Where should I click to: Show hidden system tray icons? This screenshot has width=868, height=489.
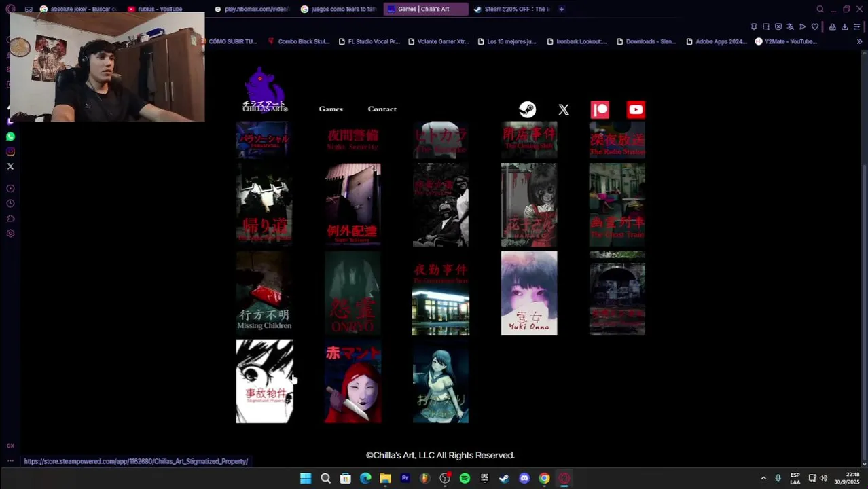(763, 478)
